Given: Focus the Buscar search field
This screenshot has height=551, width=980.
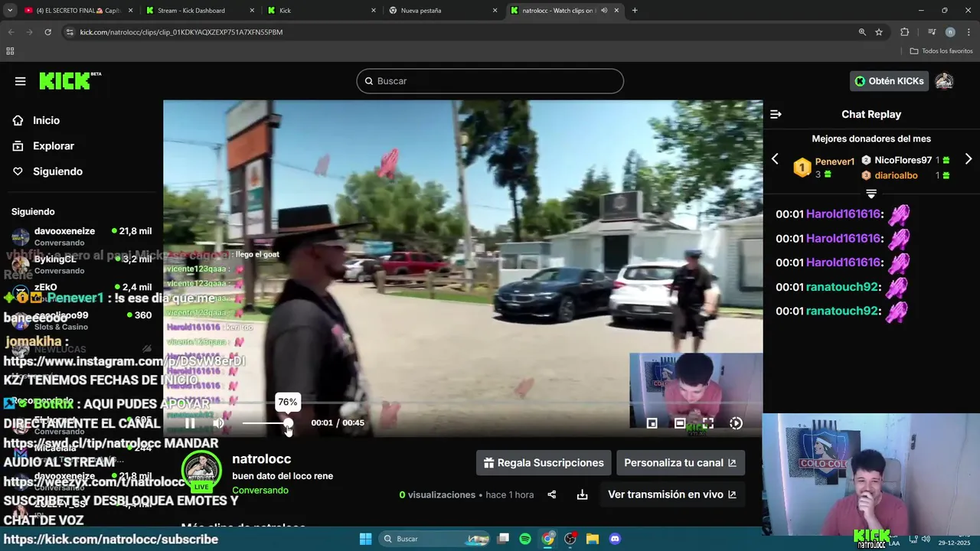Looking at the screenshot, I should click(490, 81).
